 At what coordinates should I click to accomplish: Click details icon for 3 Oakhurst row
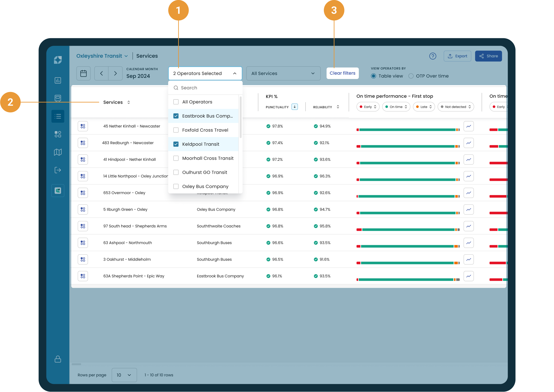83,259
